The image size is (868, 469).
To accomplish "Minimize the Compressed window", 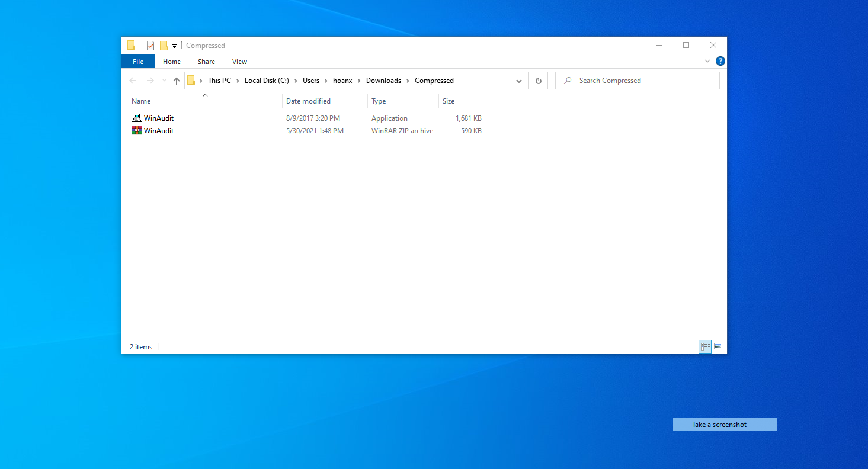I will 659,46.
